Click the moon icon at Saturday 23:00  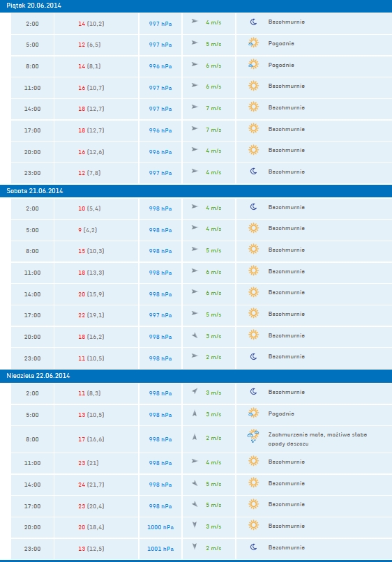point(253,356)
